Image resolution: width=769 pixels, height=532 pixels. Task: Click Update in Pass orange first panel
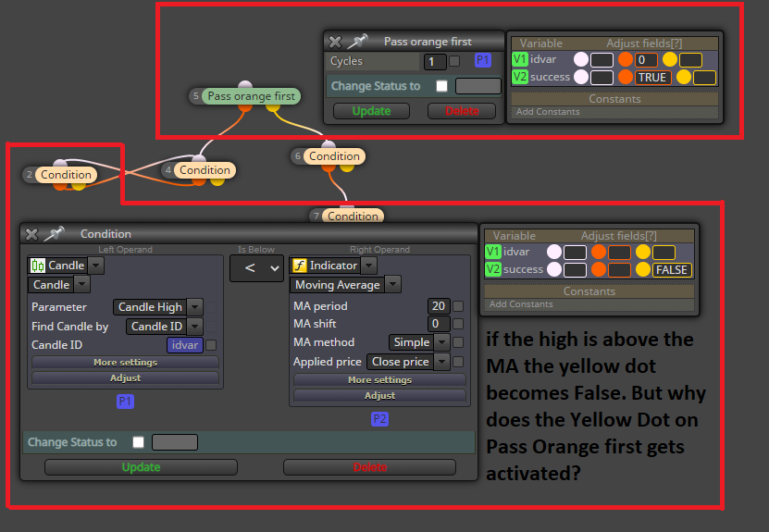(371, 111)
